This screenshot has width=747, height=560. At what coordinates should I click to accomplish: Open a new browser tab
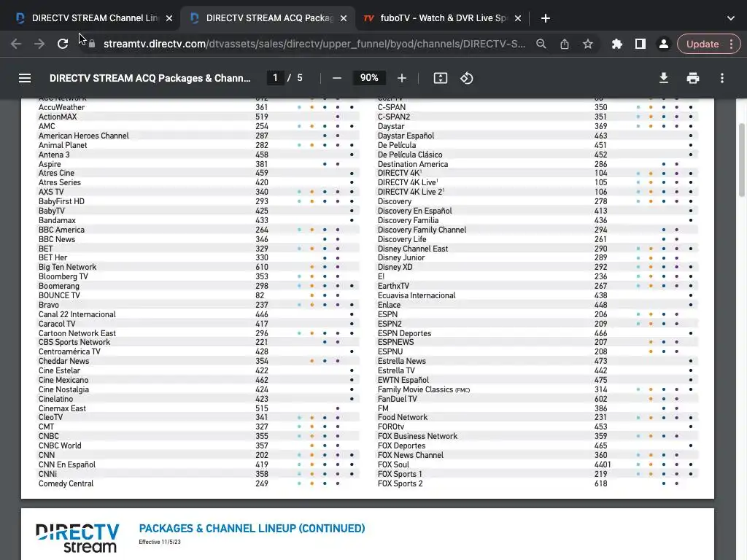546,18
